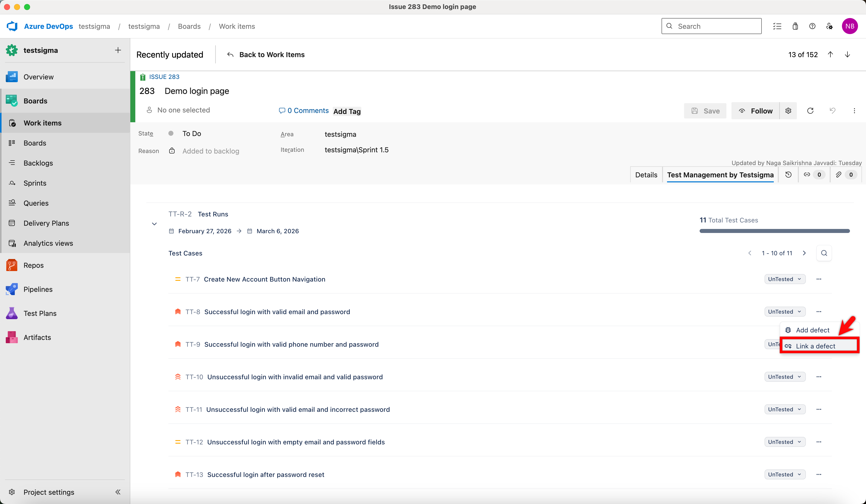Go to previous page of test cases

(750, 253)
